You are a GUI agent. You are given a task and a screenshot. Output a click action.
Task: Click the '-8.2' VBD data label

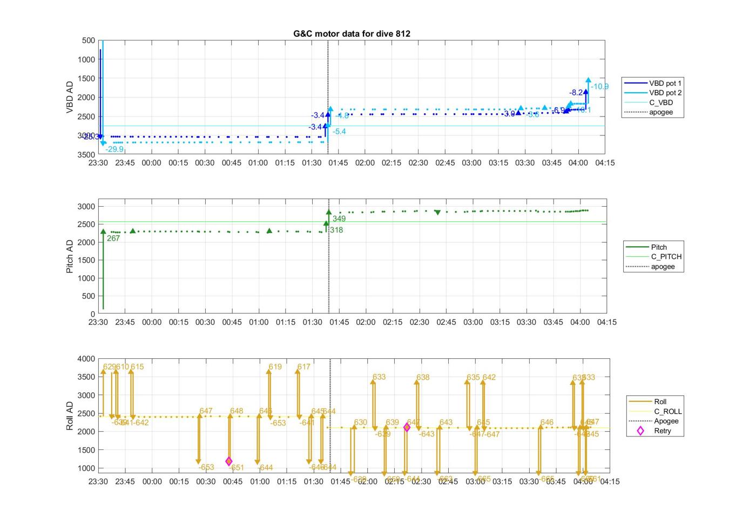click(576, 93)
